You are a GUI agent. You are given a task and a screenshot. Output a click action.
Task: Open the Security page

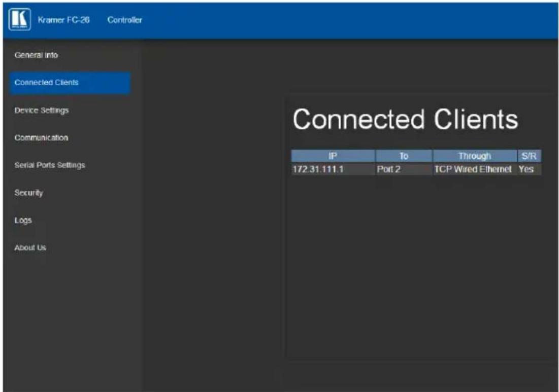click(28, 193)
